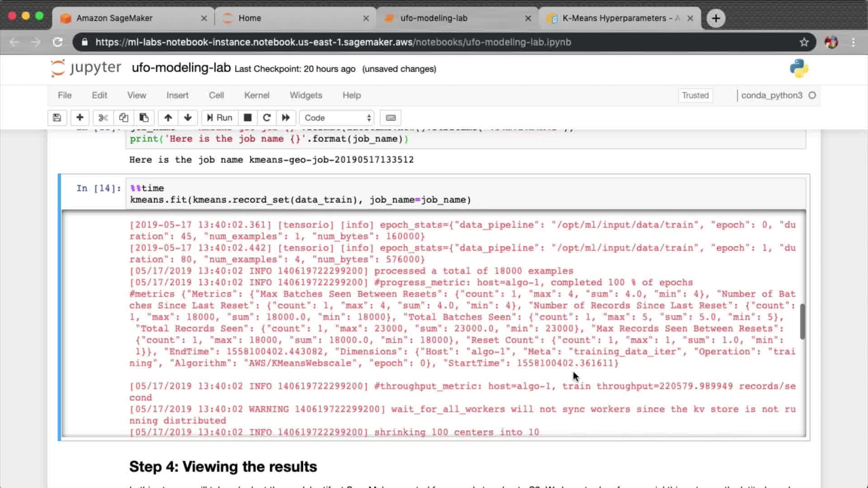Paste cells below icon
The height and width of the screenshot is (488, 868).
click(144, 118)
